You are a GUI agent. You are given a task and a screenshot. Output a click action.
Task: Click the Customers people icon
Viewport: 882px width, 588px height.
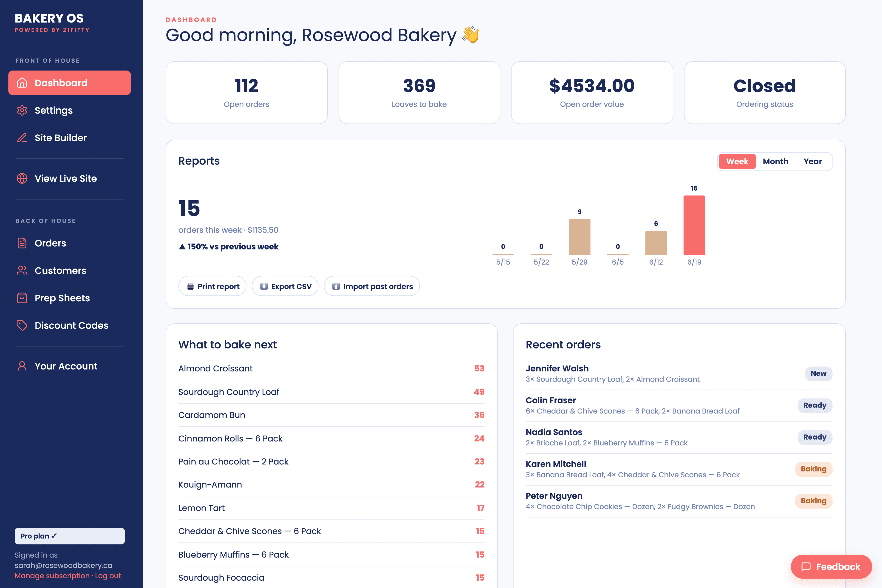point(22,270)
